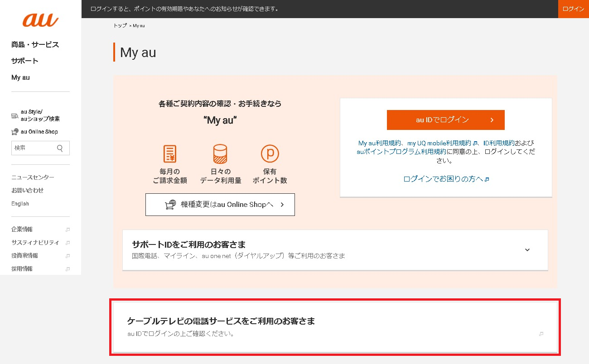589x364 pixels.
Task: Click the chevron of サポートID panel
Action: tap(527, 250)
